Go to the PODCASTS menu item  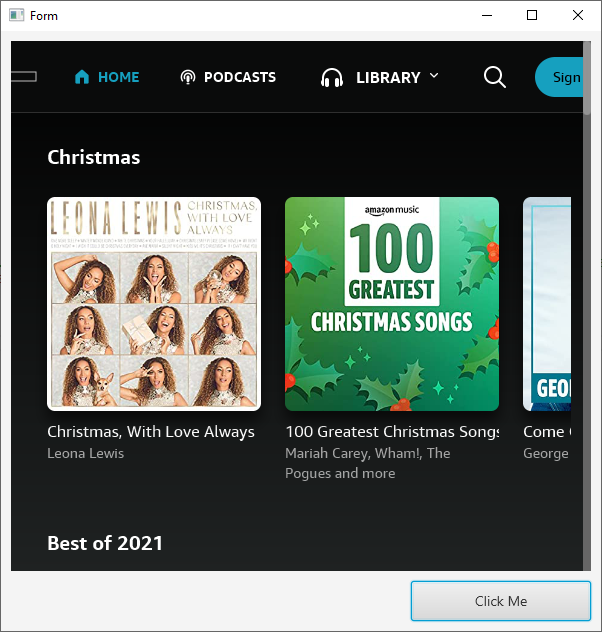pyautogui.click(x=240, y=77)
